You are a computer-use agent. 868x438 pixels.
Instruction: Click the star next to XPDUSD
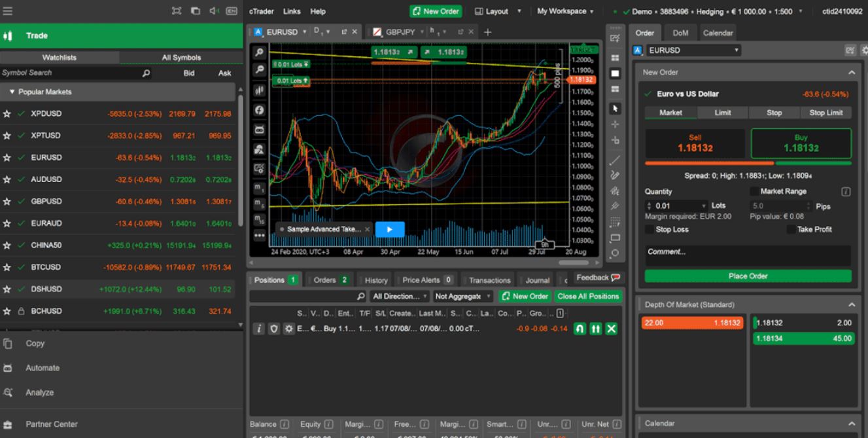[x=7, y=114]
